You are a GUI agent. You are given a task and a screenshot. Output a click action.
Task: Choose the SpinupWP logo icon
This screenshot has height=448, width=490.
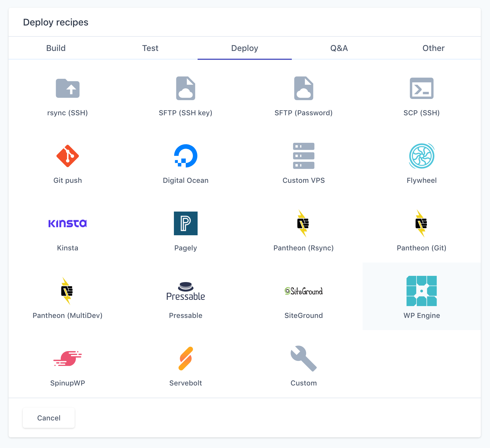(x=68, y=359)
